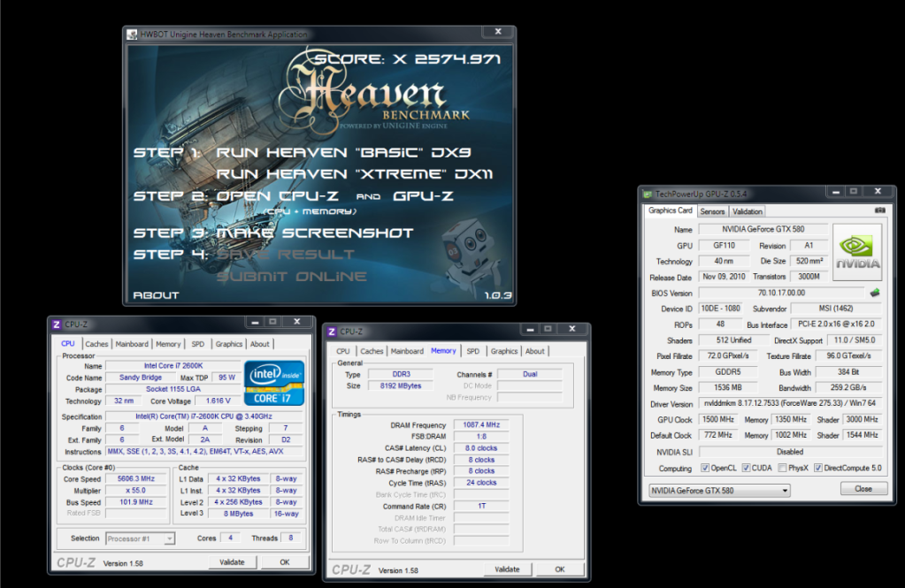Open the Memory tab in the CPU-Z CPU window
The image size is (905, 588).
tap(168, 344)
